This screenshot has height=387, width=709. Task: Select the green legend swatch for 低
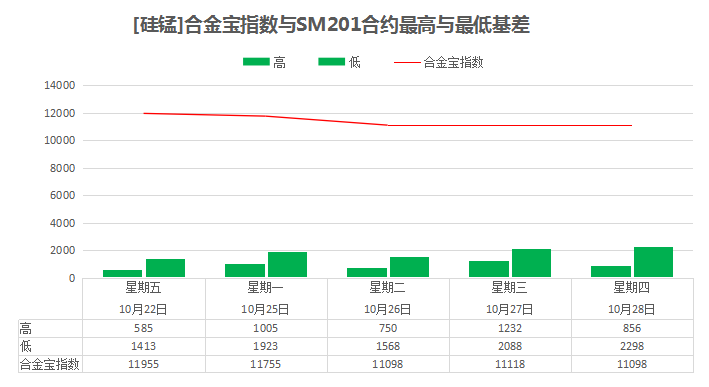click(x=331, y=62)
